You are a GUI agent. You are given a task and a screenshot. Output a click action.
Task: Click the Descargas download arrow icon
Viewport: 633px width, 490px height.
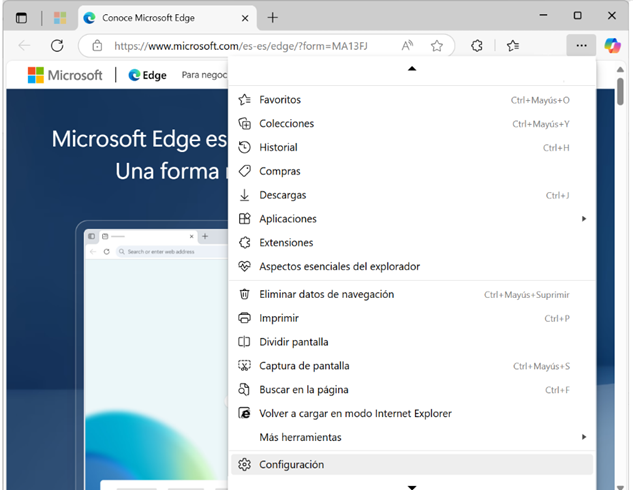pos(244,195)
